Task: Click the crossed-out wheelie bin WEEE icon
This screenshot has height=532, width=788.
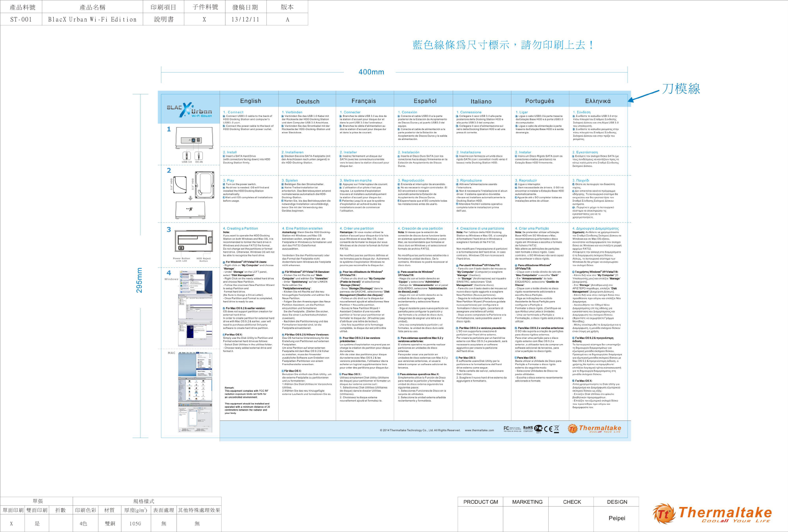Action: 557,429
